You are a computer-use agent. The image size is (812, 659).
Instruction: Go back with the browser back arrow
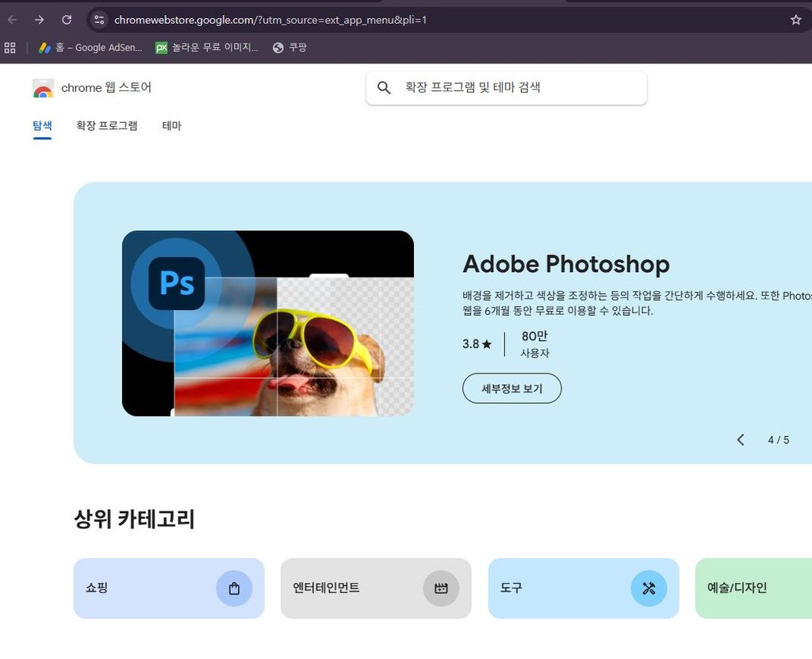point(13,20)
